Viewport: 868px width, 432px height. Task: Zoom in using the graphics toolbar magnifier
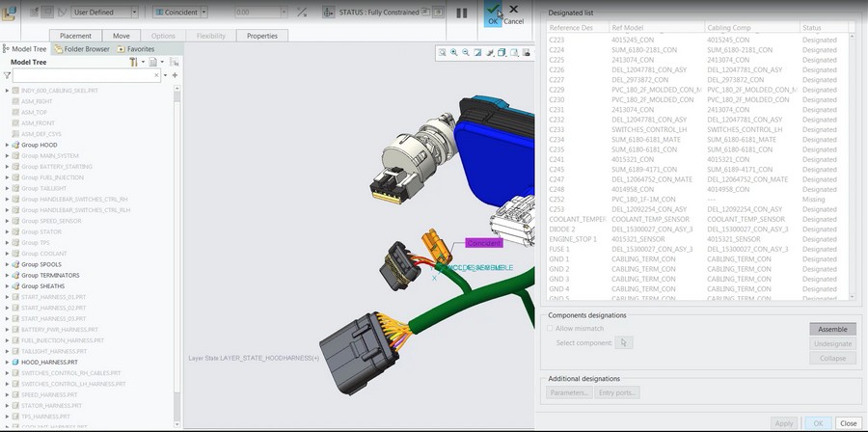tap(454, 52)
